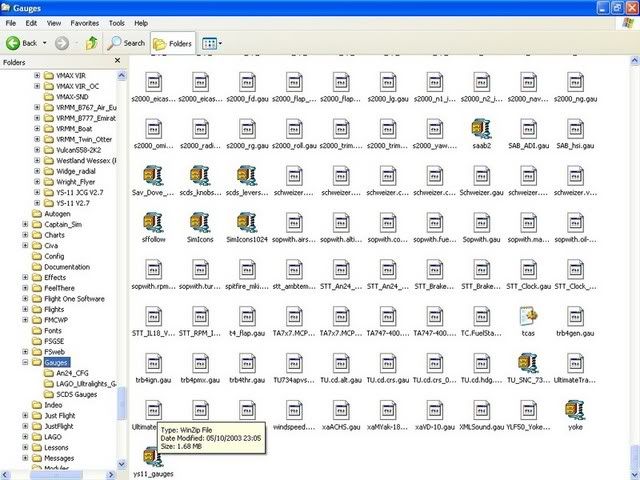Open the View menu

click(x=53, y=23)
